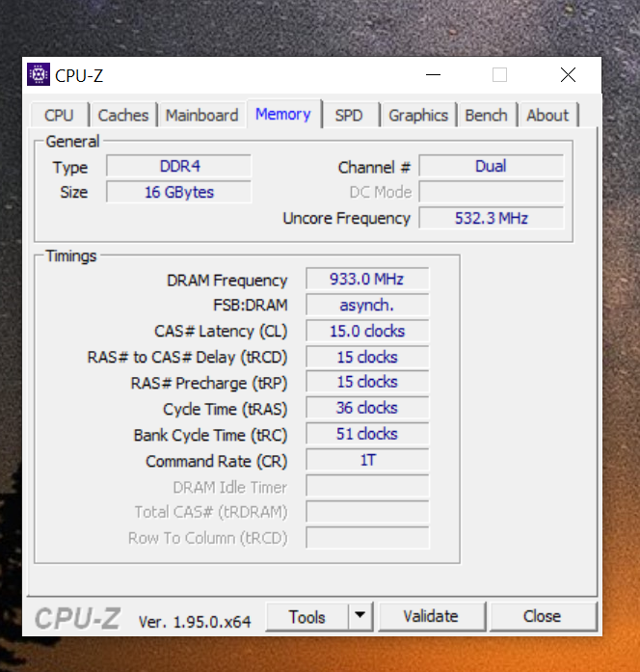Image resolution: width=640 pixels, height=672 pixels.
Task: Click the empty Row To Column field
Action: [x=367, y=538]
